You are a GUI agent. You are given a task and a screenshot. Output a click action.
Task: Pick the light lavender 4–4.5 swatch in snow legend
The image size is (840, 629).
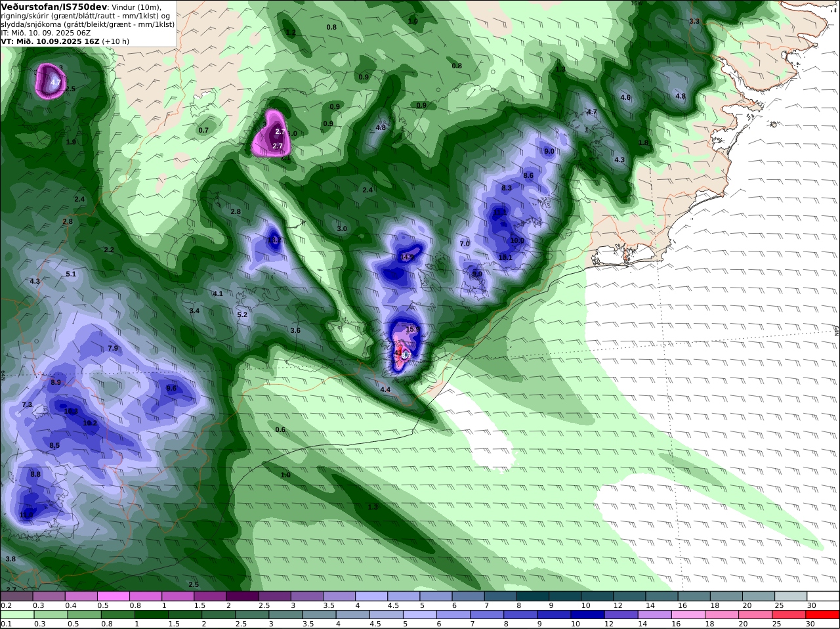pos(371,596)
